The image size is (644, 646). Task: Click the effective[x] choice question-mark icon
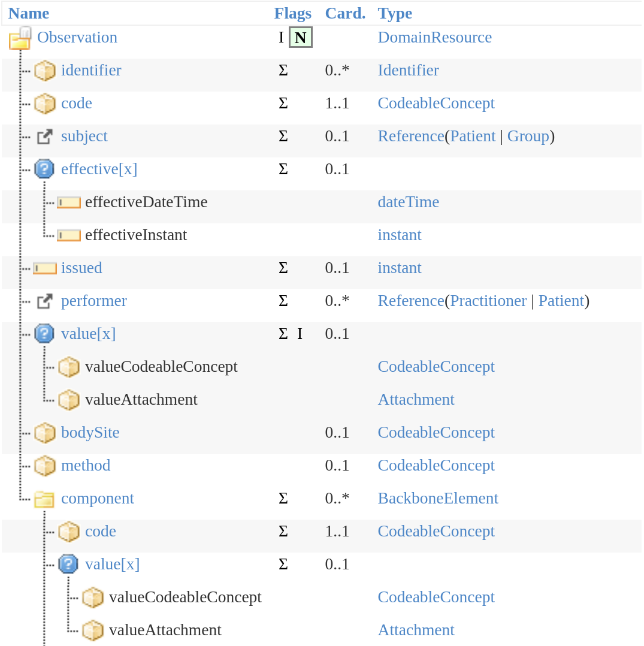(x=45, y=169)
